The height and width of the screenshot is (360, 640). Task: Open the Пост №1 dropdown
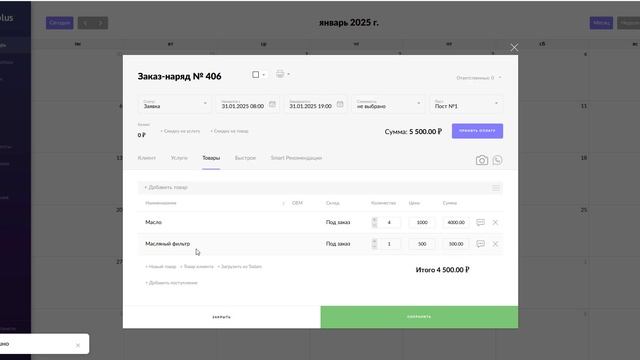(466, 104)
